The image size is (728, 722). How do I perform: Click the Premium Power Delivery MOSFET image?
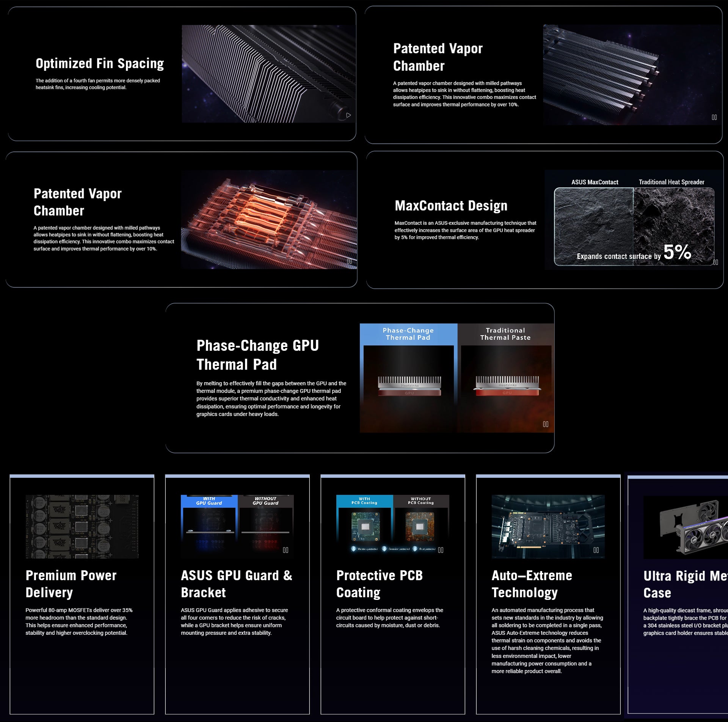coord(82,526)
